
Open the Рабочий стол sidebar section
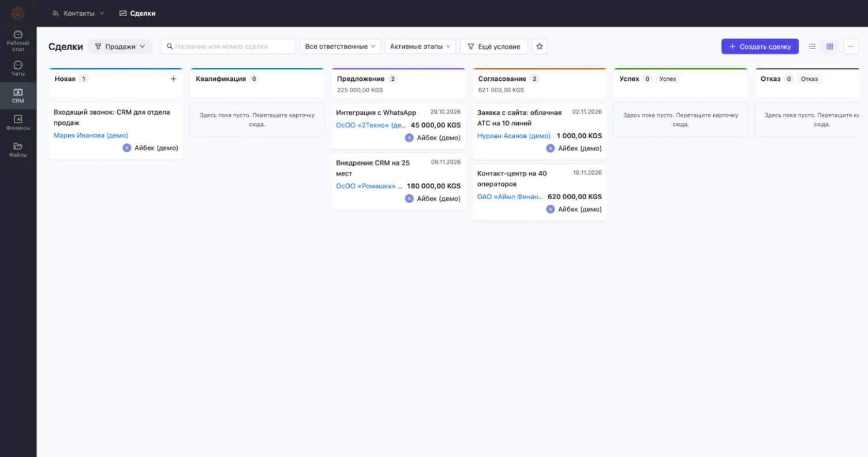pyautogui.click(x=18, y=40)
